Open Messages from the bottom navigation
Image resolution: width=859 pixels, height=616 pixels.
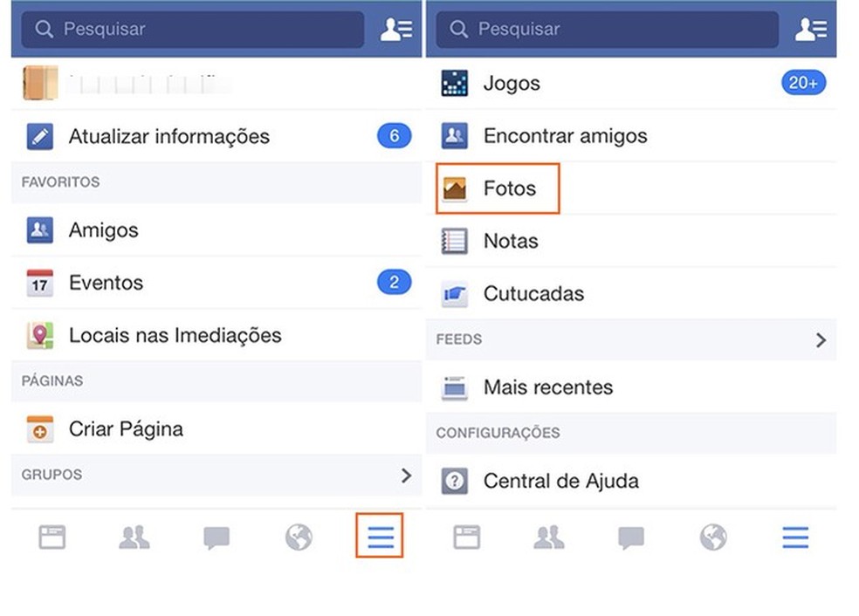216,537
